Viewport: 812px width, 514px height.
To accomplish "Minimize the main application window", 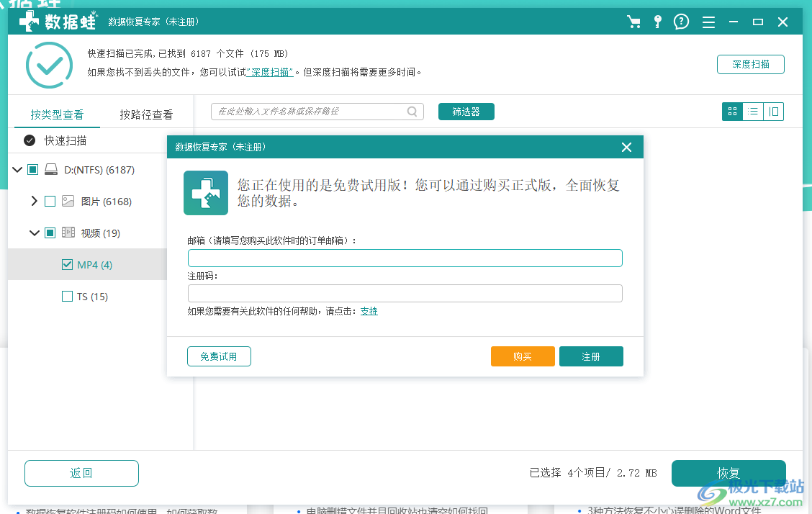I will click(x=734, y=22).
